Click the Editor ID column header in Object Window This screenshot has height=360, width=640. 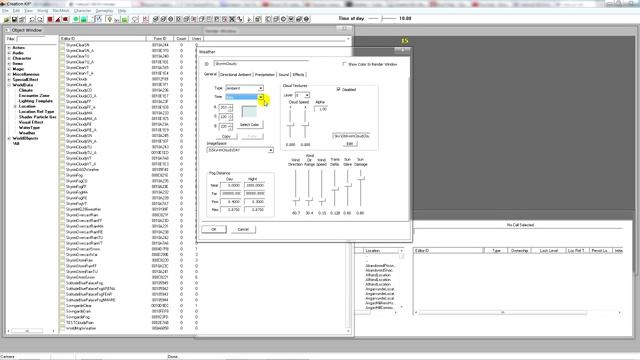[x=102, y=39]
